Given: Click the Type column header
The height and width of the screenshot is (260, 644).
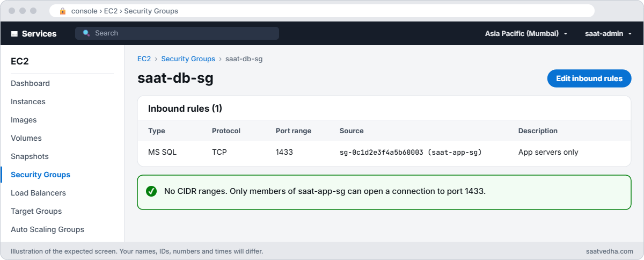Looking at the screenshot, I should point(157,131).
